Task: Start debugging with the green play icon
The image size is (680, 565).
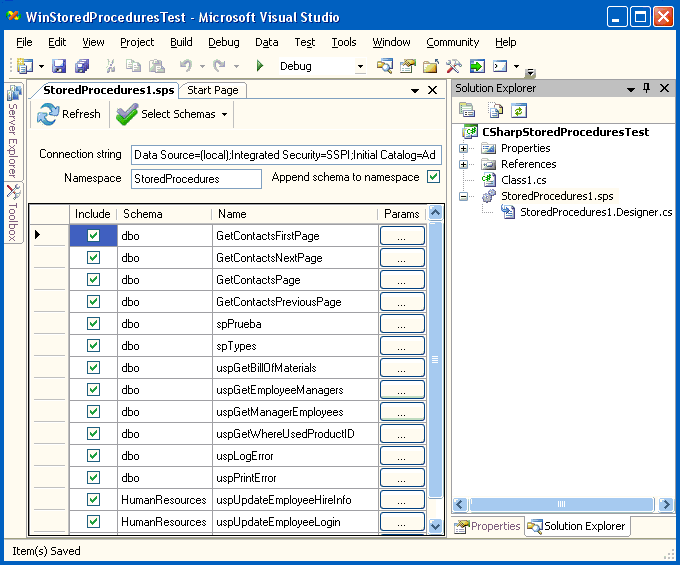Action: click(x=260, y=66)
